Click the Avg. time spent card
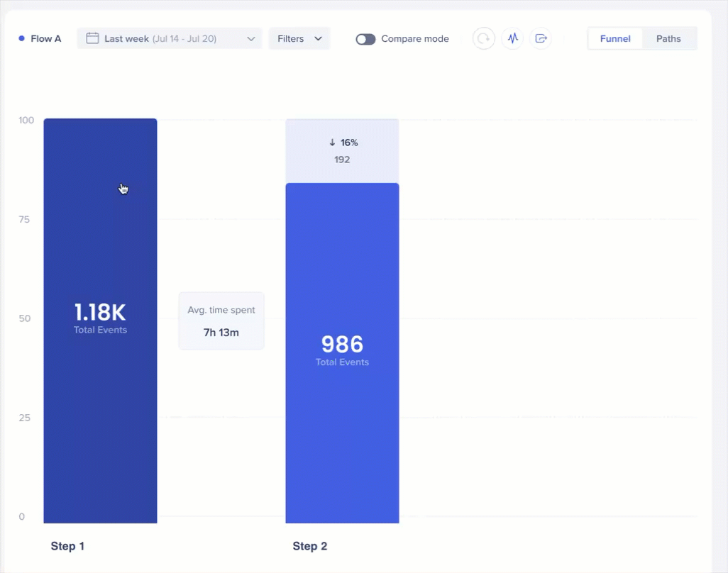Viewport: 728px width, 573px height. coord(221,321)
